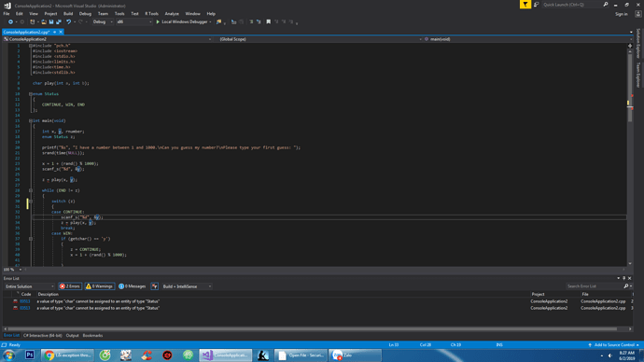Click the account avatar icon near Sign in
This screenshot has width=644, height=362.
click(638, 14)
